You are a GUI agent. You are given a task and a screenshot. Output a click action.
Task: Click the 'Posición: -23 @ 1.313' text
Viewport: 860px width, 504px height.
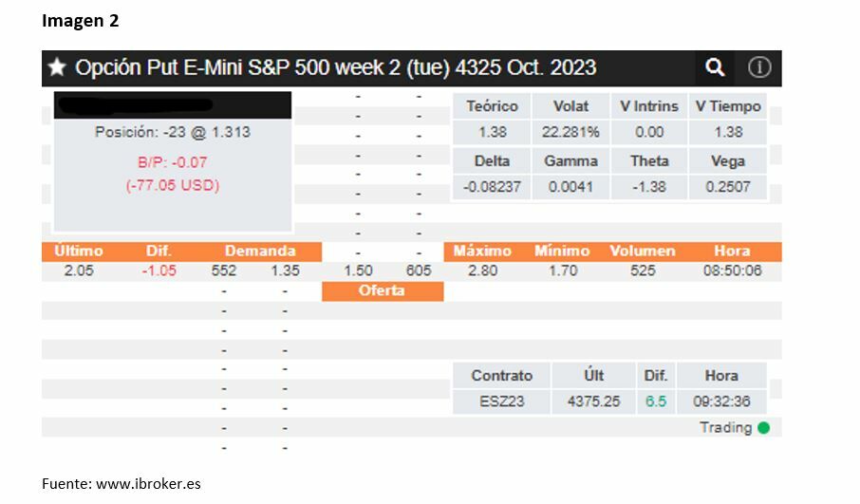[173, 132]
